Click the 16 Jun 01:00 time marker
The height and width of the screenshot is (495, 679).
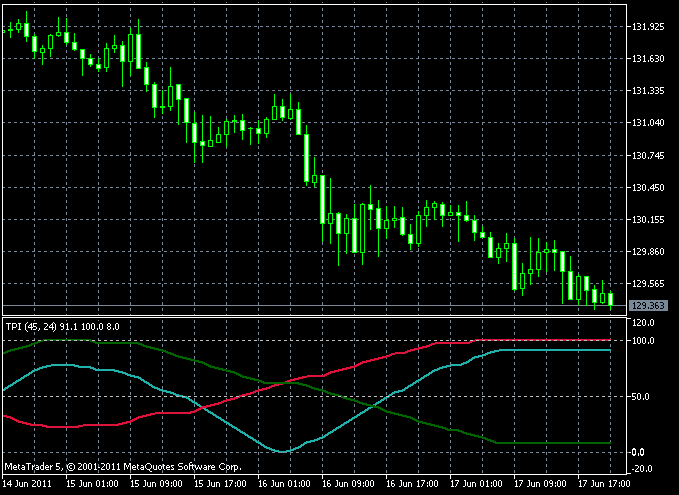pos(285,484)
